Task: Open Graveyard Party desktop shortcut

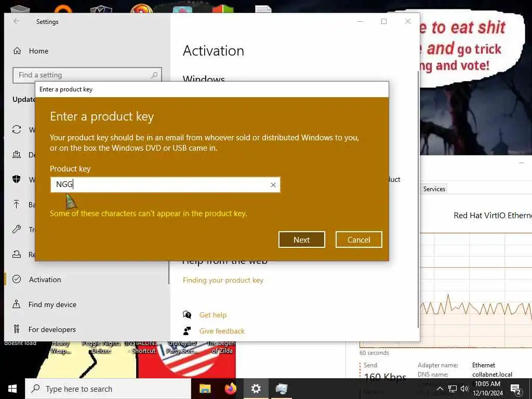Action: point(182,347)
